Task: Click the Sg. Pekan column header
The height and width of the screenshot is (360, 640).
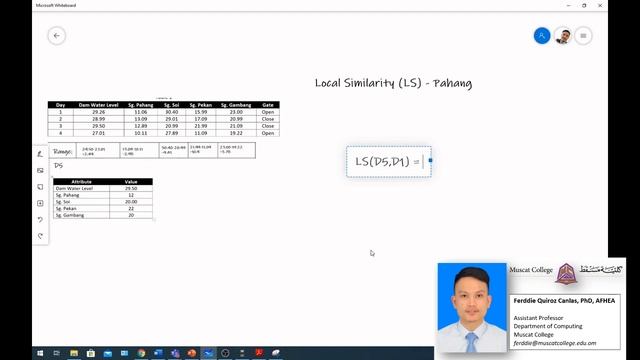Action: click(x=200, y=105)
